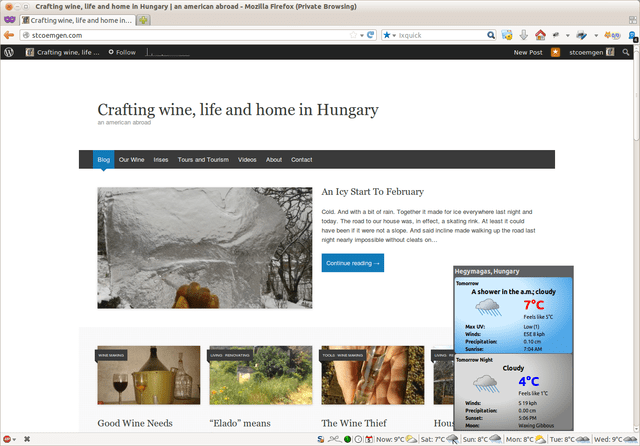Open the Our Wine menu item
Screen dimensions: 640x446
(x=131, y=160)
